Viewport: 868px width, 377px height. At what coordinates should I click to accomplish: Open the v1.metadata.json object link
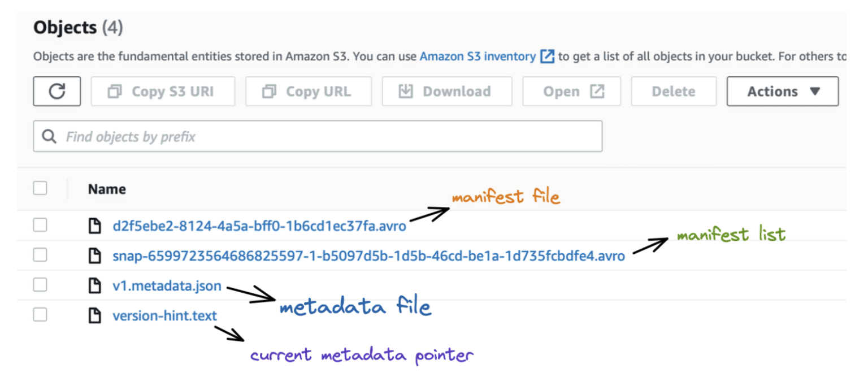167,285
